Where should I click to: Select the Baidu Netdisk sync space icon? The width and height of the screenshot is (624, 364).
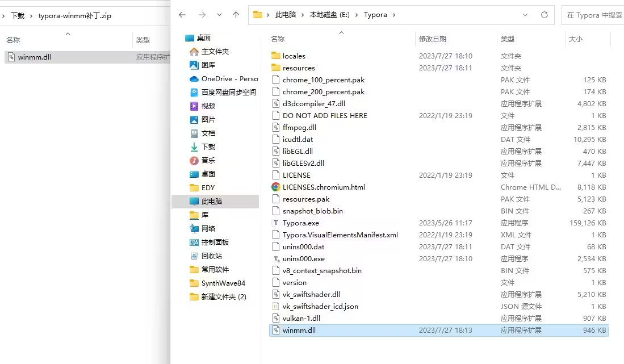click(194, 93)
